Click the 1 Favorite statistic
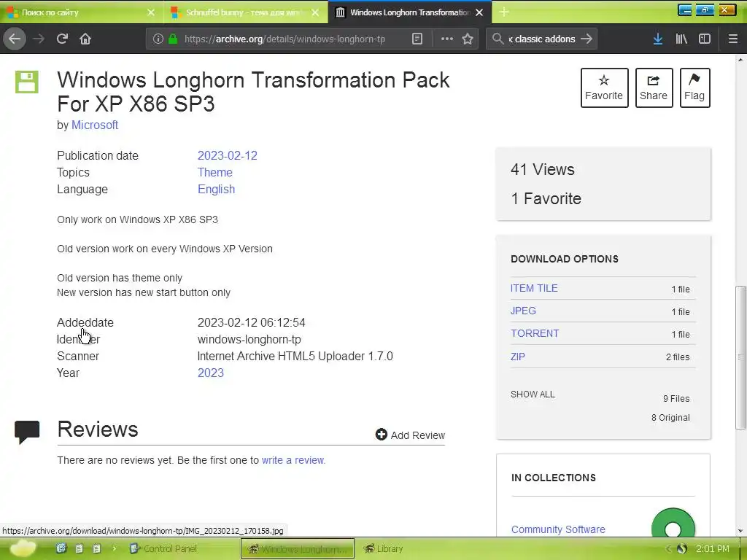Viewport: 747px width, 560px height. [x=546, y=198]
